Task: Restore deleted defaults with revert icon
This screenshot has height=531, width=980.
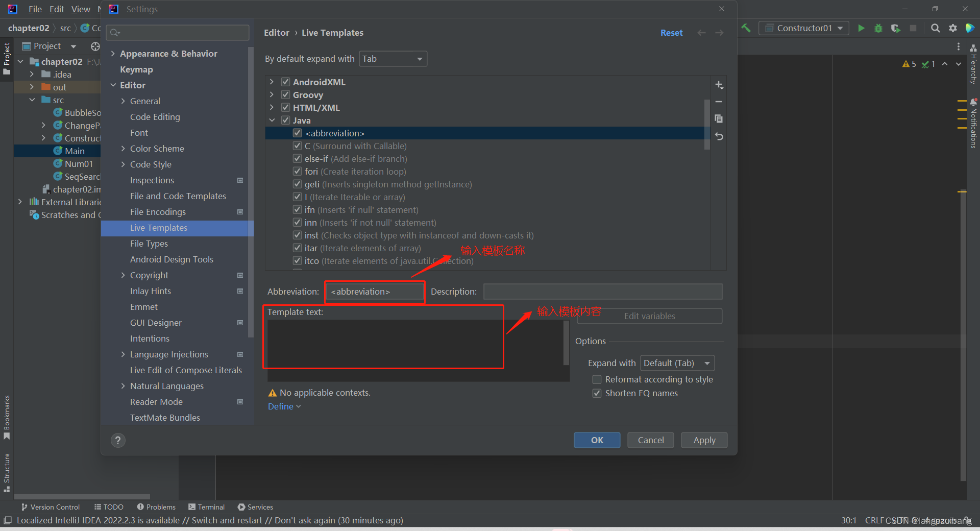Action: pyautogui.click(x=719, y=136)
